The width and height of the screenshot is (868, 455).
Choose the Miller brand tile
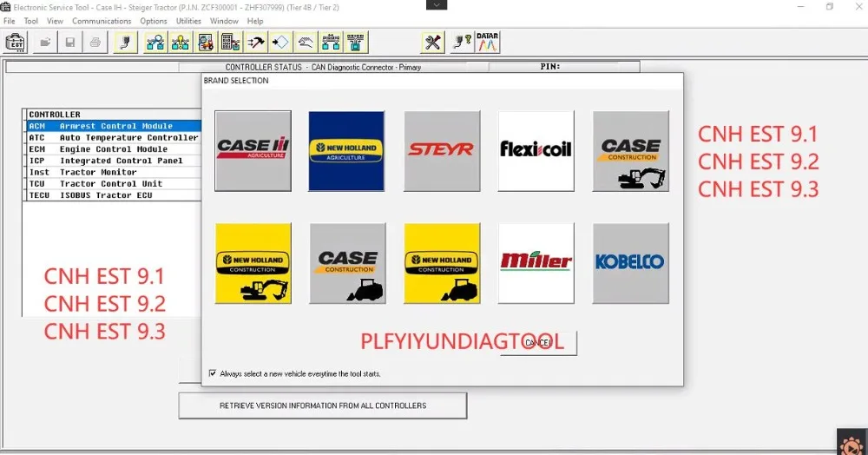pos(536,263)
